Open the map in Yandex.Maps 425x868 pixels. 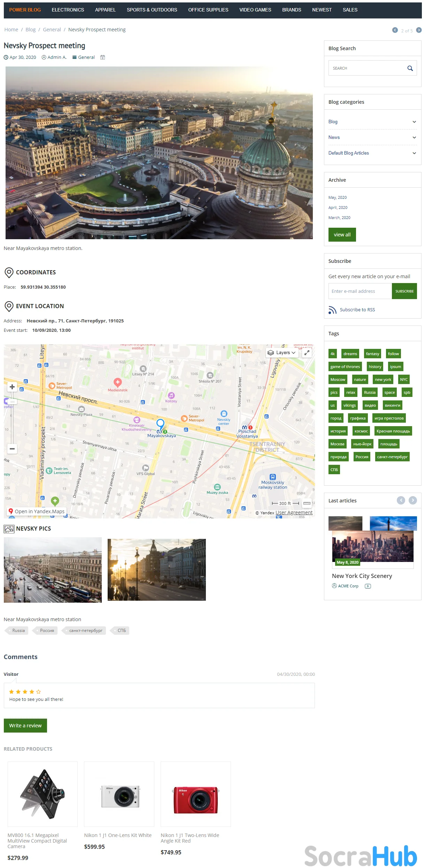[x=37, y=511]
